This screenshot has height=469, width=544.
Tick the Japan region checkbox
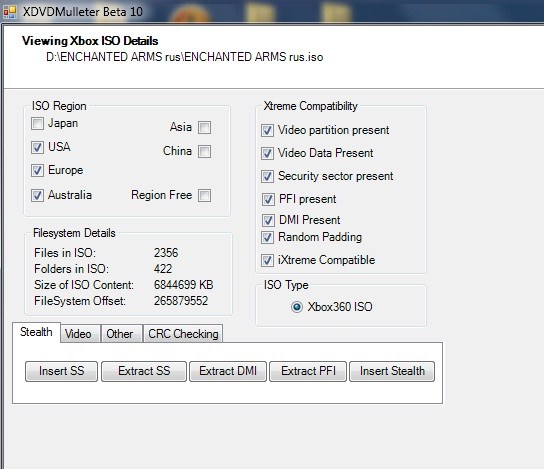[x=37, y=123]
